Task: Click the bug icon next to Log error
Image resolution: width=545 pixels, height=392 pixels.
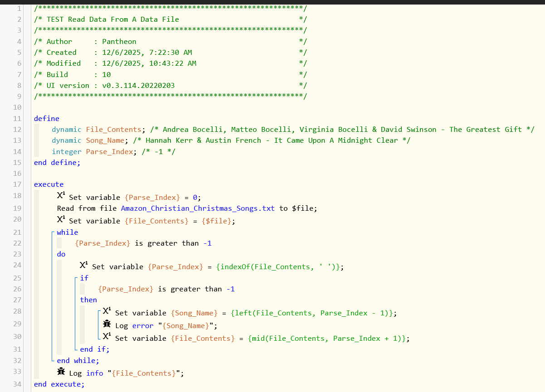Action: [x=107, y=324]
